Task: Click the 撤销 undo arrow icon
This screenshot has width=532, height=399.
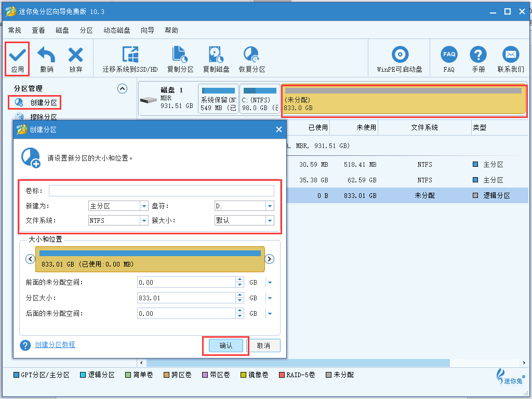Action: pyautogui.click(x=46, y=54)
